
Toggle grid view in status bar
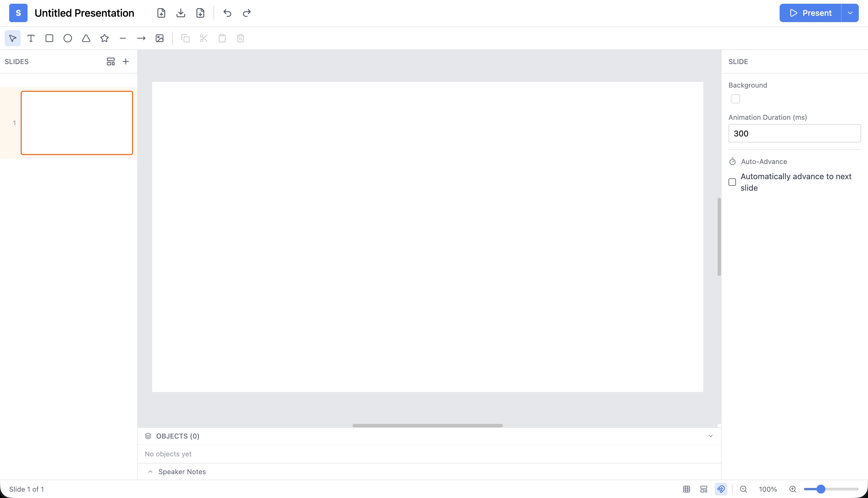click(687, 489)
